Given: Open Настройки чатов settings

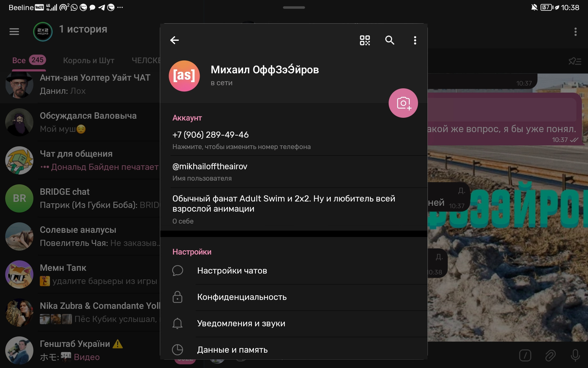Looking at the screenshot, I should coord(232,270).
